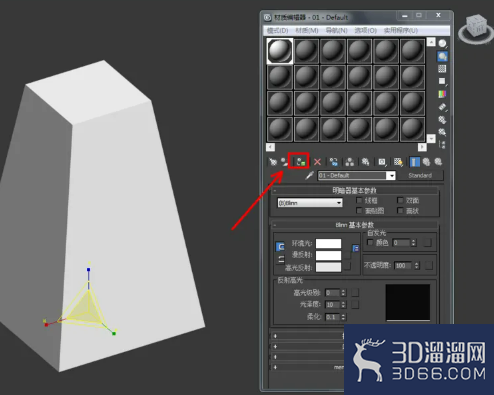
Task: Click the Sample Type sphere icon
Action: (x=442, y=44)
